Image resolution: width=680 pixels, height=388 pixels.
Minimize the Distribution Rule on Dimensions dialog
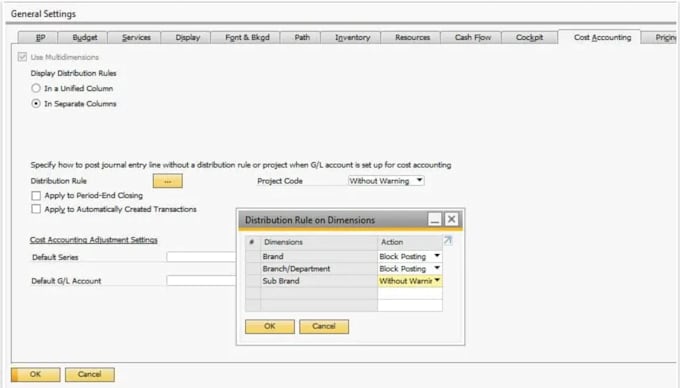pos(435,219)
